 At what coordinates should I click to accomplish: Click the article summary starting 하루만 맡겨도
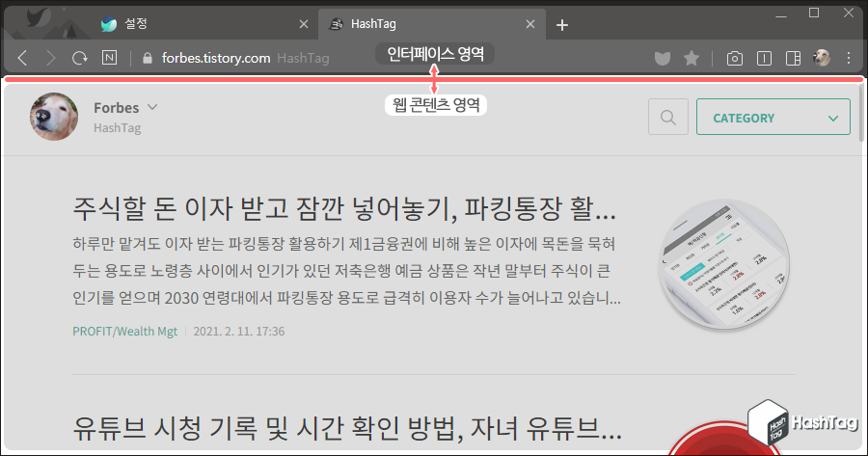click(346, 271)
